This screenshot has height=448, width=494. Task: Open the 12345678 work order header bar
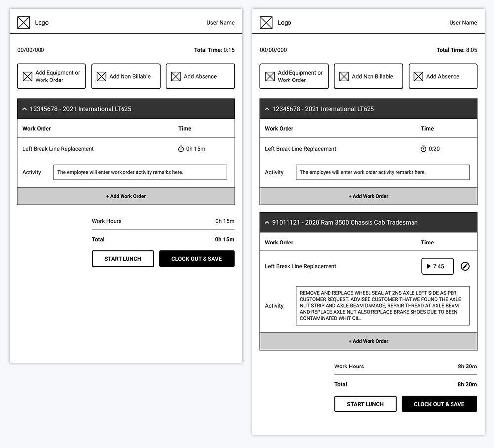tap(126, 108)
